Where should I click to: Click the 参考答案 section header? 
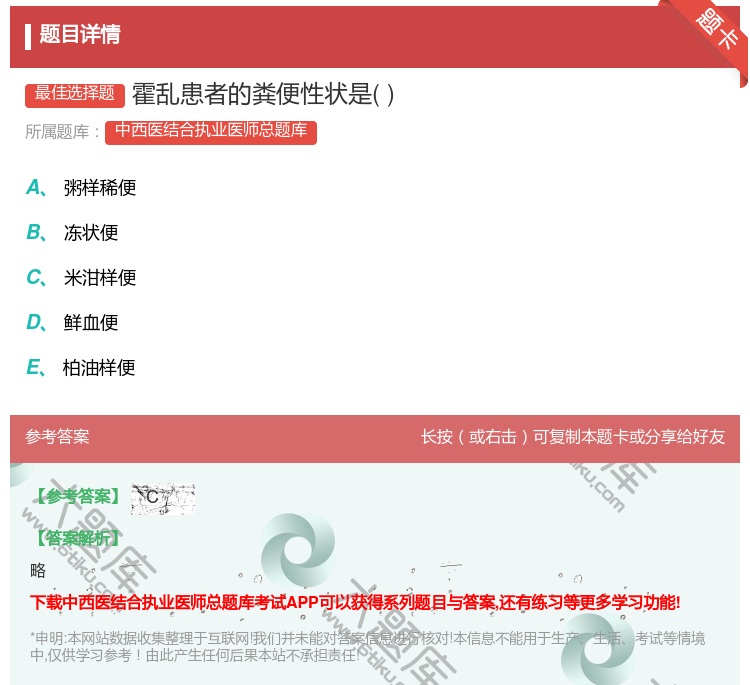57,437
